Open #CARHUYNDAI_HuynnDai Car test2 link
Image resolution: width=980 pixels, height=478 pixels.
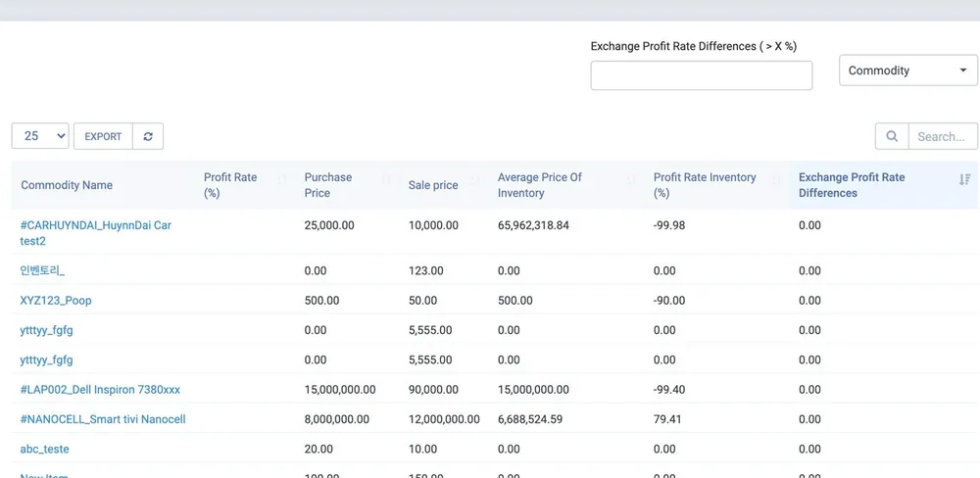(96, 233)
